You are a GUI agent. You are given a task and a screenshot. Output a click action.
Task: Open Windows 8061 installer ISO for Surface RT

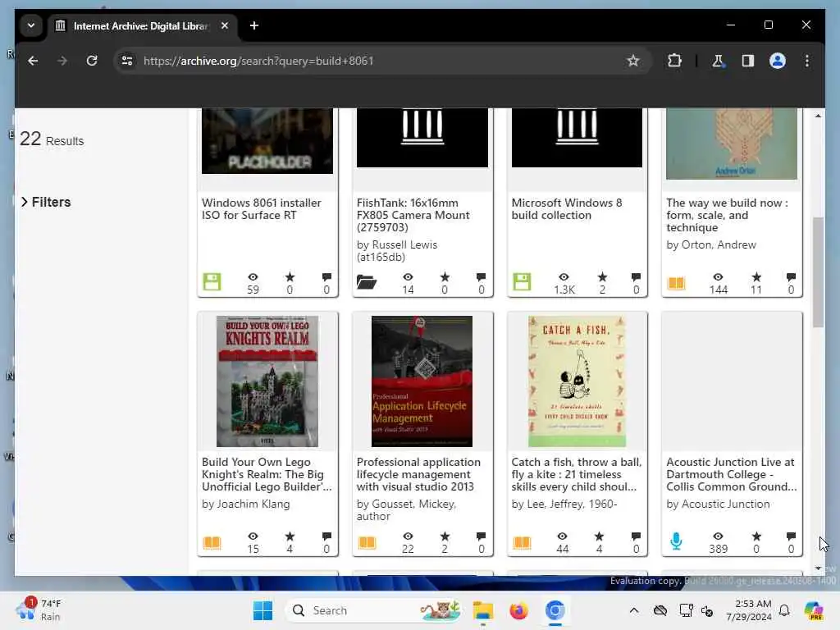tap(262, 209)
